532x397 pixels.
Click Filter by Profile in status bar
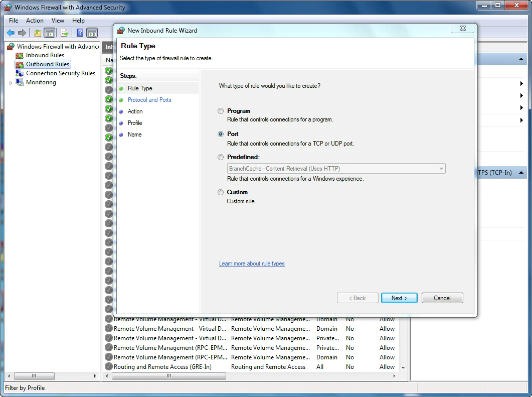[x=25, y=388]
